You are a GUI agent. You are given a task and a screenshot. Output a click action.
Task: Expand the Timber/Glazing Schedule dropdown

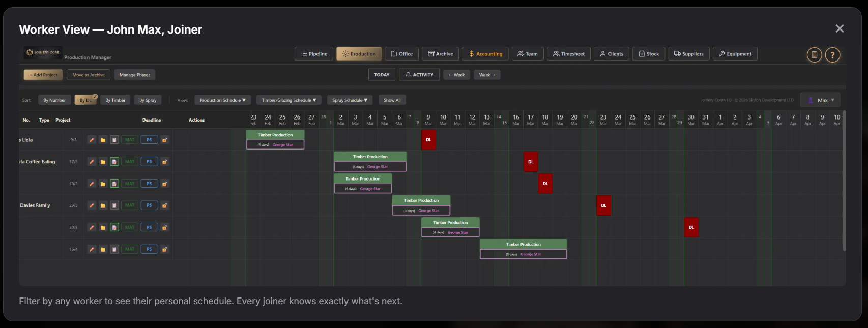[x=289, y=100]
